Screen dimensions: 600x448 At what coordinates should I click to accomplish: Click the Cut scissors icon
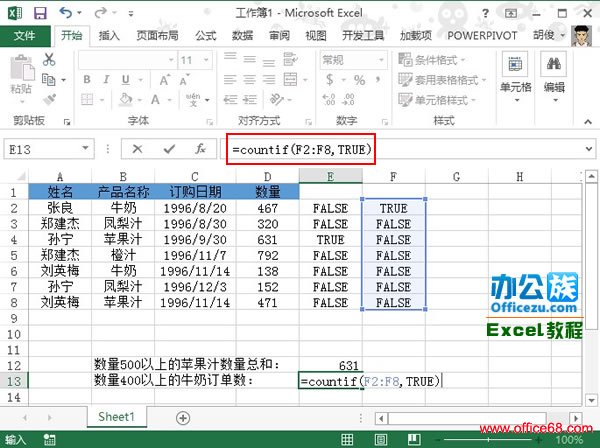tap(49, 59)
